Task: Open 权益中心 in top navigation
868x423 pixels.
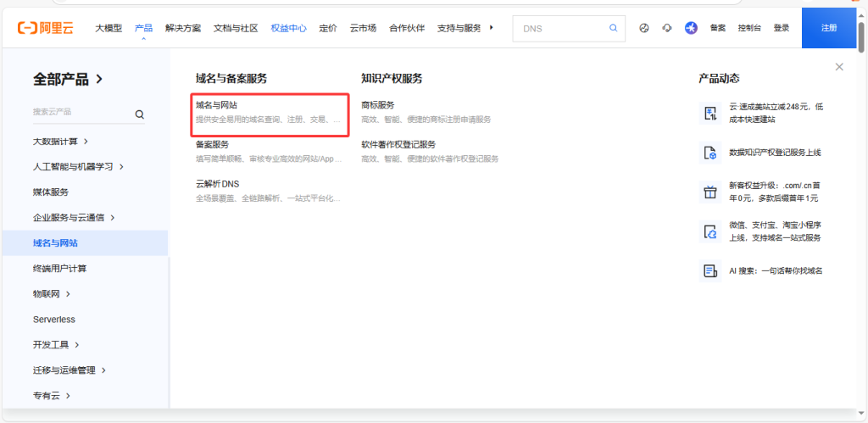Action: pyautogui.click(x=288, y=28)
